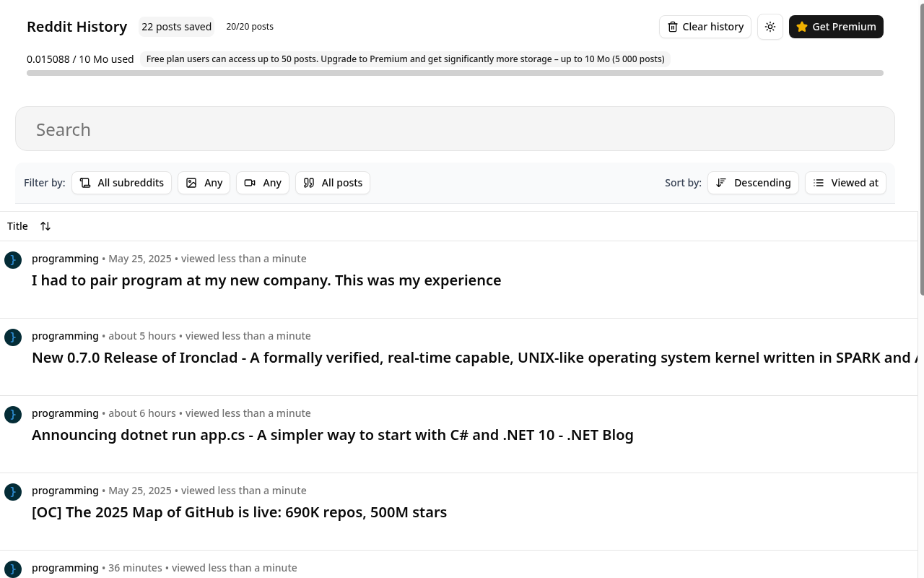Click subreddit icon beside the pair program post
Screen dimensions: 924x578
point(13,260)
